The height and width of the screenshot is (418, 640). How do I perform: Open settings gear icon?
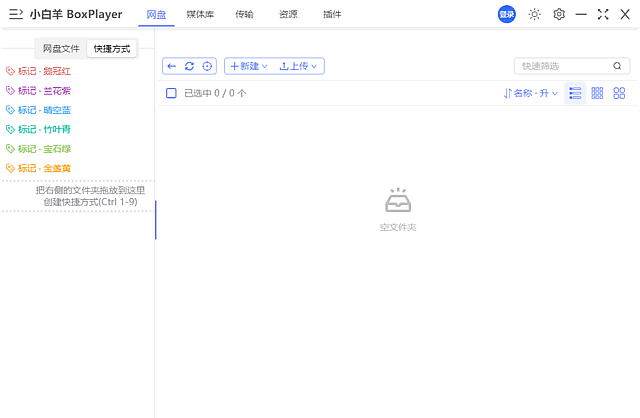click(x=559, y=14)
